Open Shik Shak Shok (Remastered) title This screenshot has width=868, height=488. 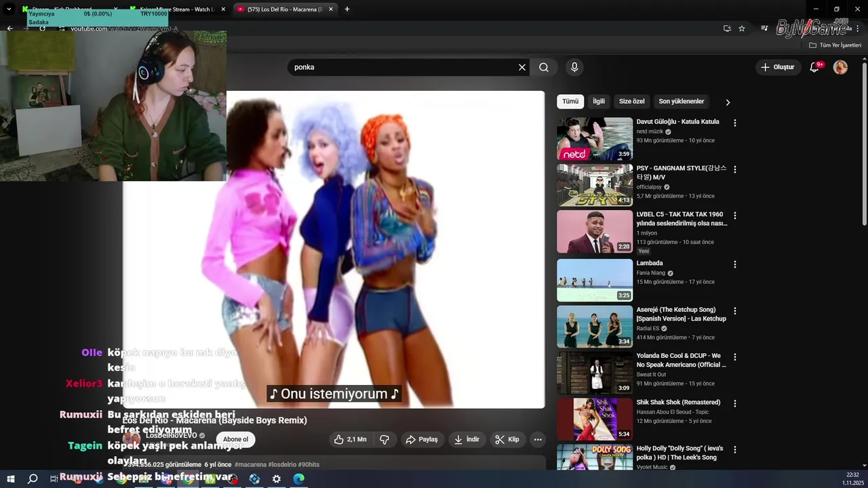[x=678, y=403]
